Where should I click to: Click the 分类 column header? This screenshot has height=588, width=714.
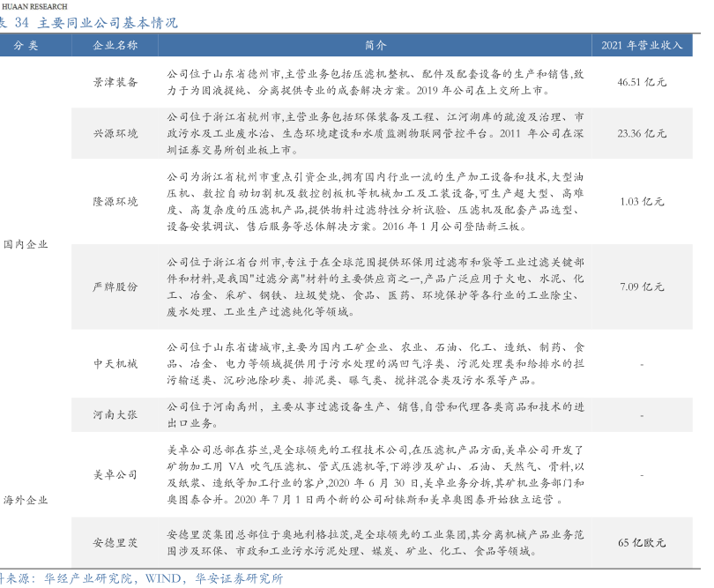(x=26, y=46)
